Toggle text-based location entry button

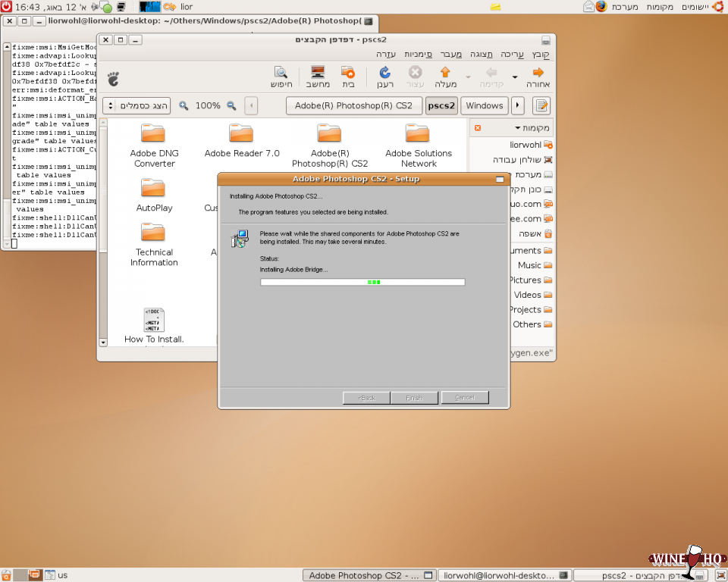[541, 106]
